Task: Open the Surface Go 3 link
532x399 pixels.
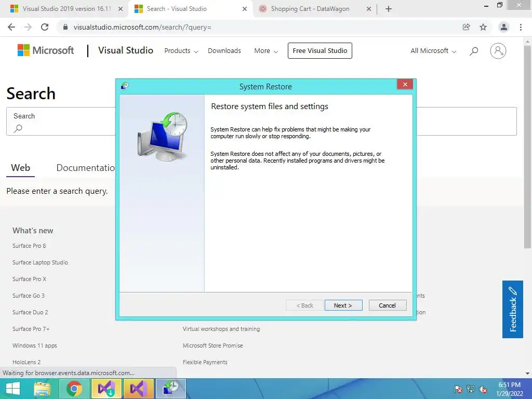Action: [29, 296]
